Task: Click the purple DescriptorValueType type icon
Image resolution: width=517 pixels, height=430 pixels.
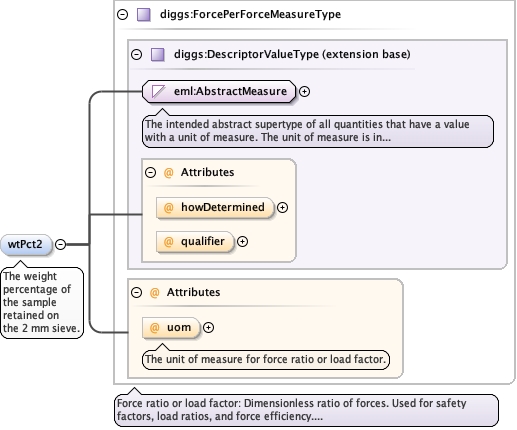Action: (x=158, y=54)
